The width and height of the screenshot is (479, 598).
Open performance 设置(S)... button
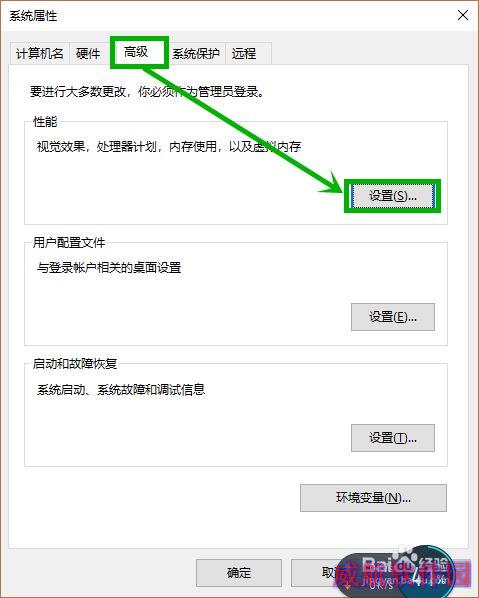tap(392, 196)
